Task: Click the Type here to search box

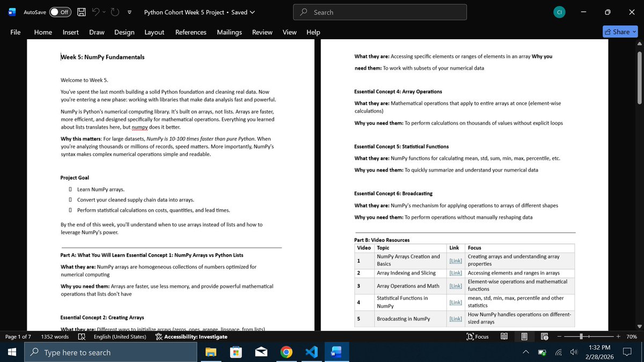Action: (111, 352)
